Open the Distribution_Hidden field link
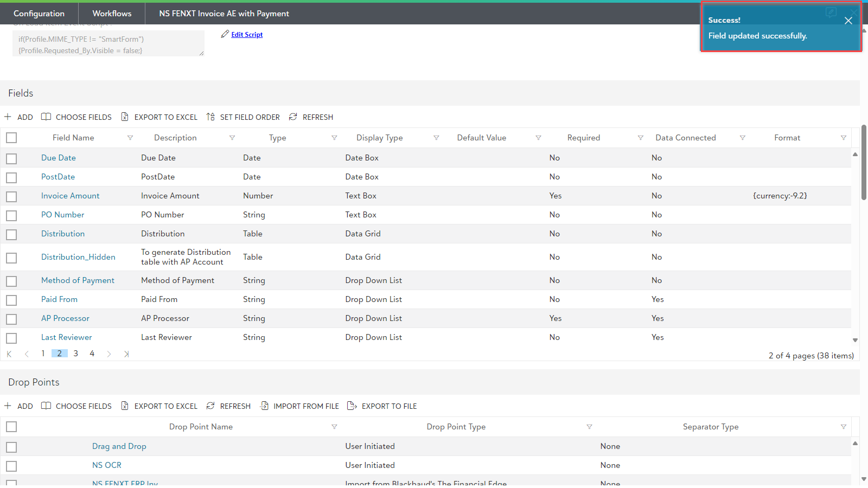Viewport: 868px width, 488px height. (x=78, y=257)
